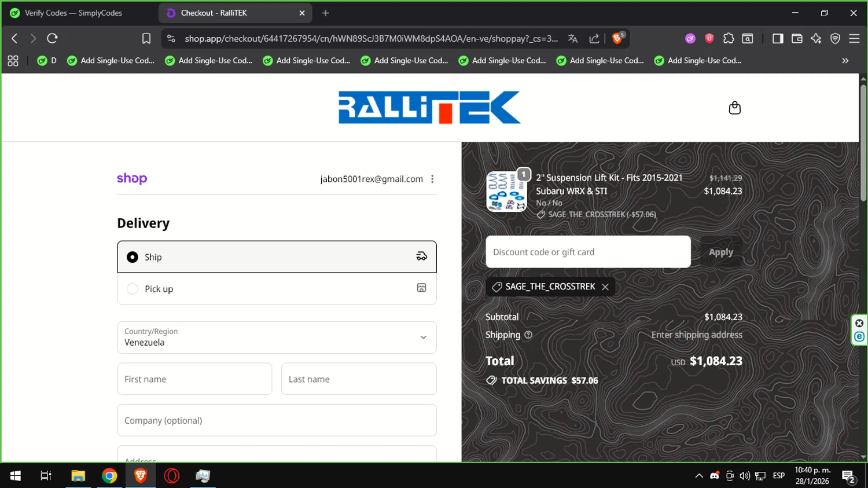The width and height of the screenshot is (868, 488).
Task: Select the Ship delivery option
Action: (277, 256)
